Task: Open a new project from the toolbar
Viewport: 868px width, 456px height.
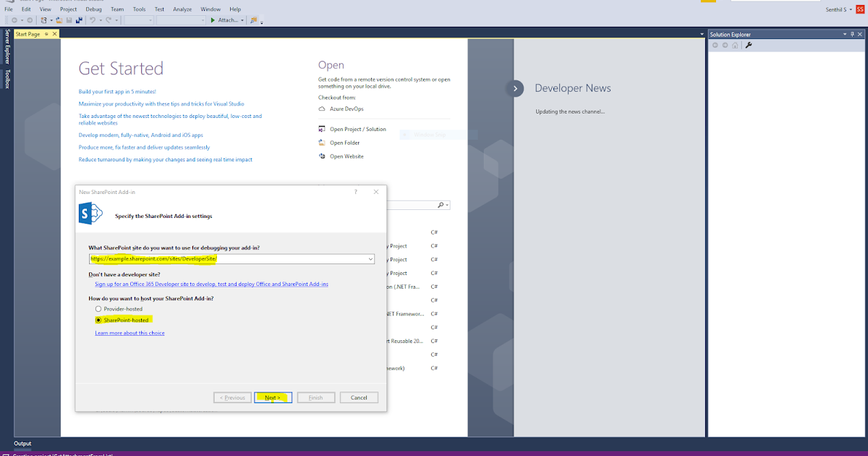Action: [44, 20]
